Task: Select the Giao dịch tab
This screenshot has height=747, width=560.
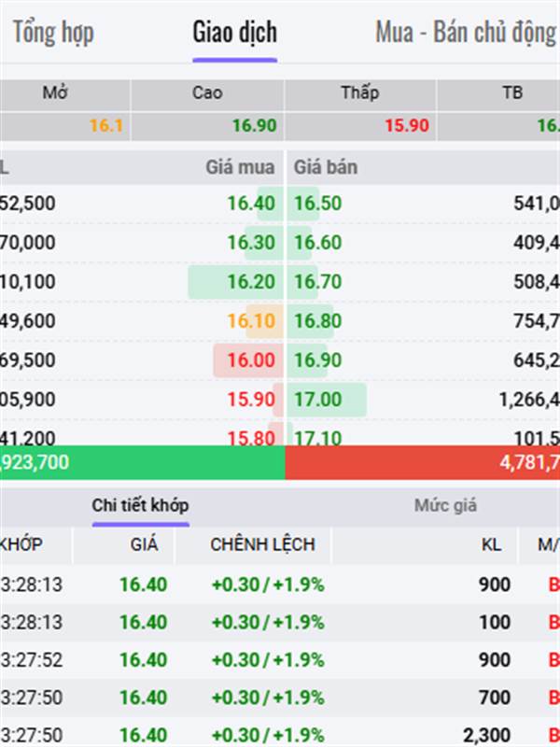Action: pyautogui.click(x=235, y=33)
